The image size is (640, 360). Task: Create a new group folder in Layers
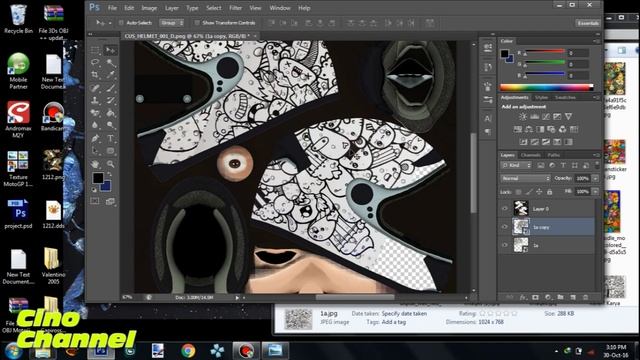point(560,298)
